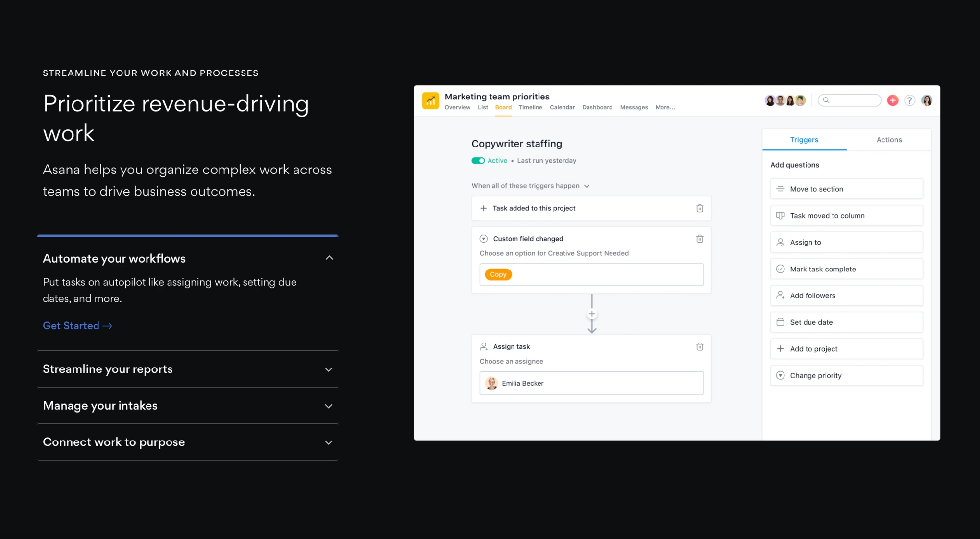This screenshot has height=539, width=980.
Task: Click the Change priority icon
Action: (x=780, y=375)
